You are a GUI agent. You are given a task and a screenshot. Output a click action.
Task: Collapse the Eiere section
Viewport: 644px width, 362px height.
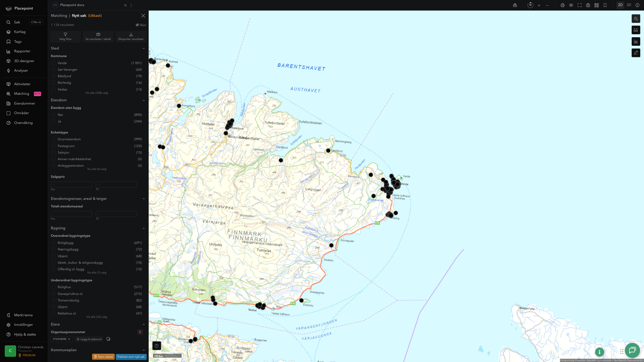144,324
